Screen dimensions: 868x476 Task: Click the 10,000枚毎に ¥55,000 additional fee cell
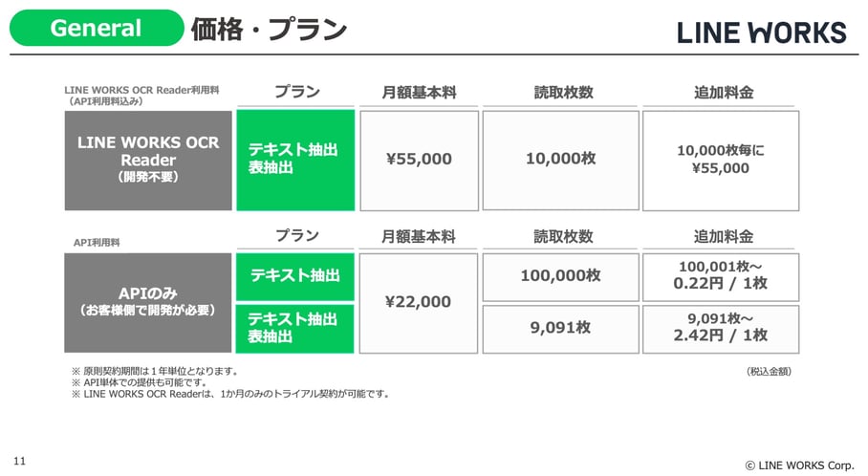pyautogui.click(x=721, y=160)
